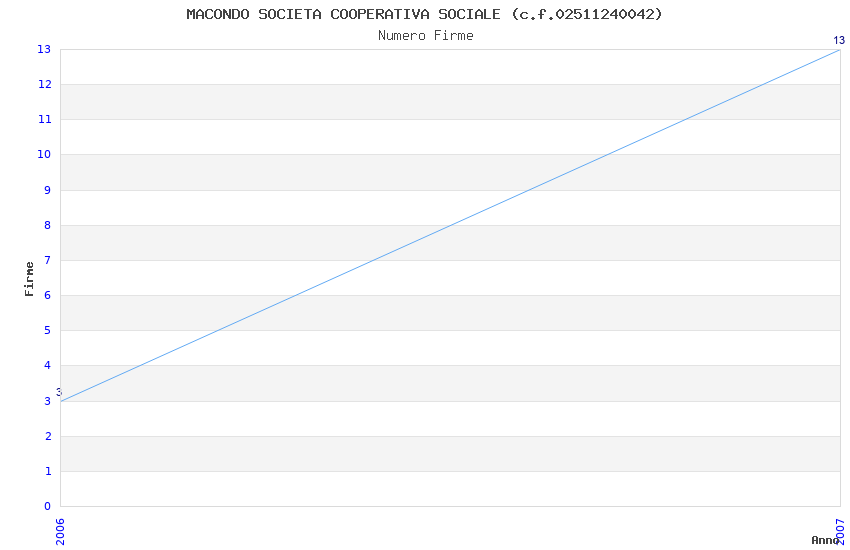Click y-axis tick value 13
The height and width of the screenshot is (550, 850).
pyautogui.click(x=44, y=49)
